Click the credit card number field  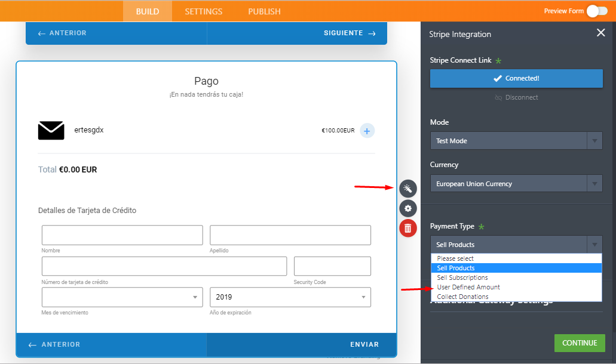pyautogui.click(x=164, y=266)
